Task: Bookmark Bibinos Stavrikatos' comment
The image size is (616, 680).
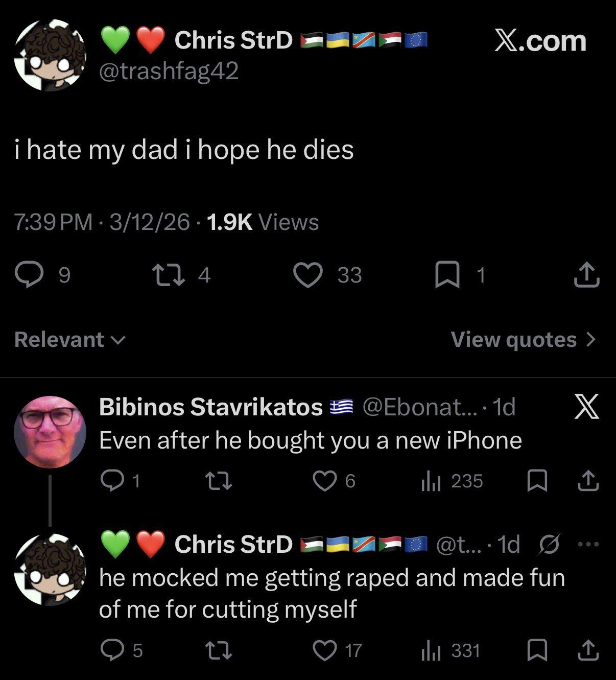Action: click(537, 481)
